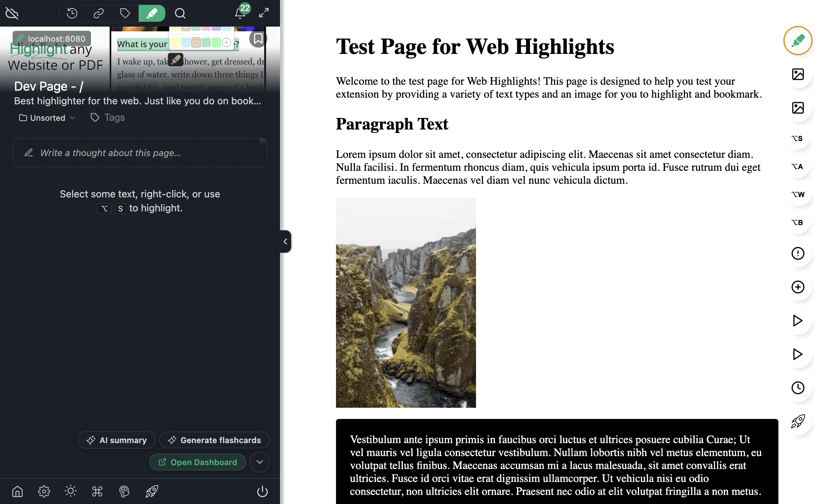Click the cloud-off sync icon

pyautogui.click(x=12, y=13)
